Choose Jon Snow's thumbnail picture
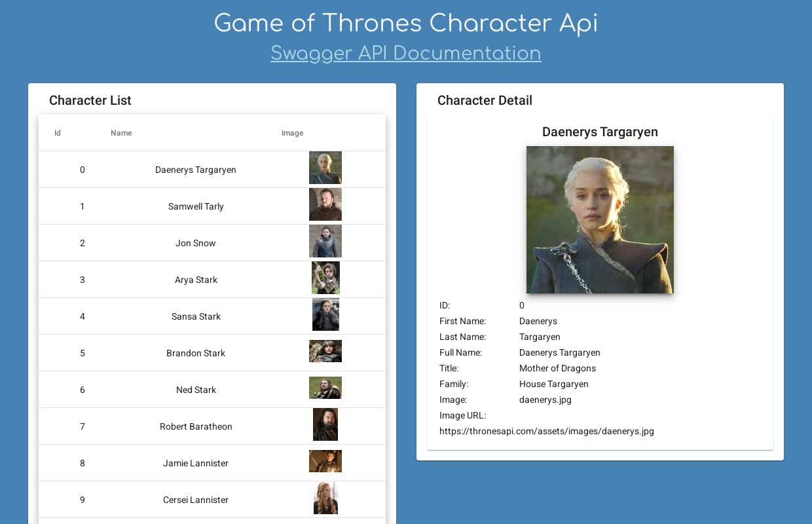Image resolution: width=812 pixels, height=524 pixels. click(x=325, y=241)
